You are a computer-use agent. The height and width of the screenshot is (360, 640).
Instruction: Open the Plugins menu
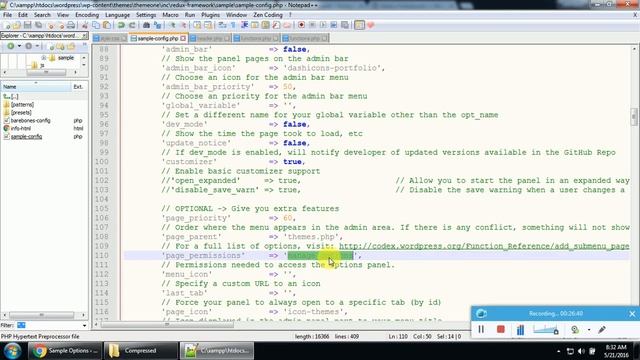[210, 15]
